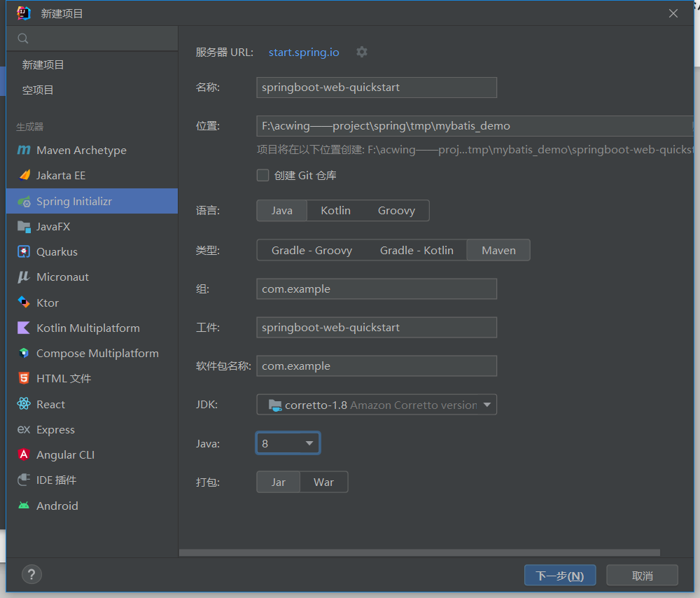This screenshot has width=700, height=598.
Task: Open the start.spring.io server link
Action: point(304,53)
